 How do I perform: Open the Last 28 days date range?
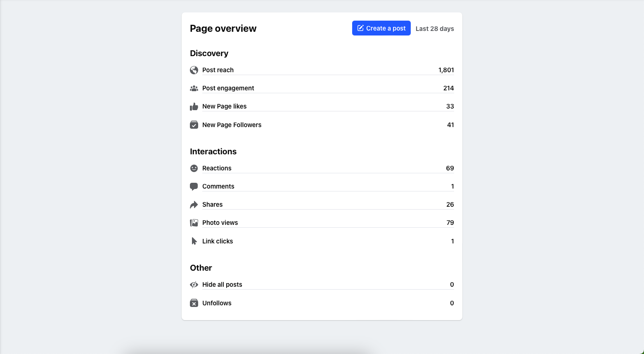(435, 28)
